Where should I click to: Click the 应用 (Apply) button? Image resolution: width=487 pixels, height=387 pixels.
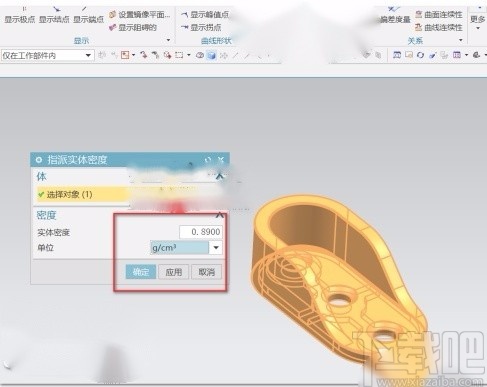[x=174, y=272]
